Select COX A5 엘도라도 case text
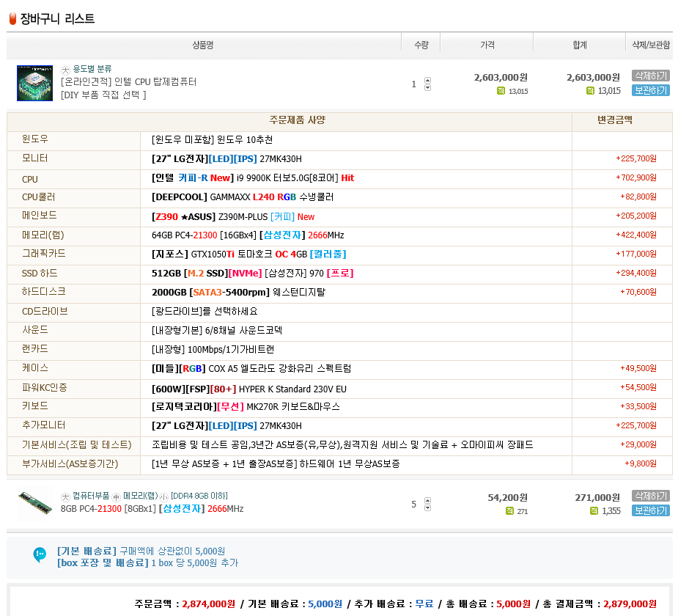This screenshot has height=616, width=678. [251, 369]
